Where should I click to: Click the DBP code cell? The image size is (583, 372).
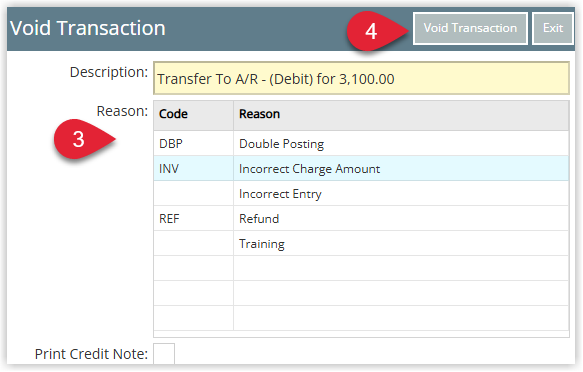(x=193, y=143)
